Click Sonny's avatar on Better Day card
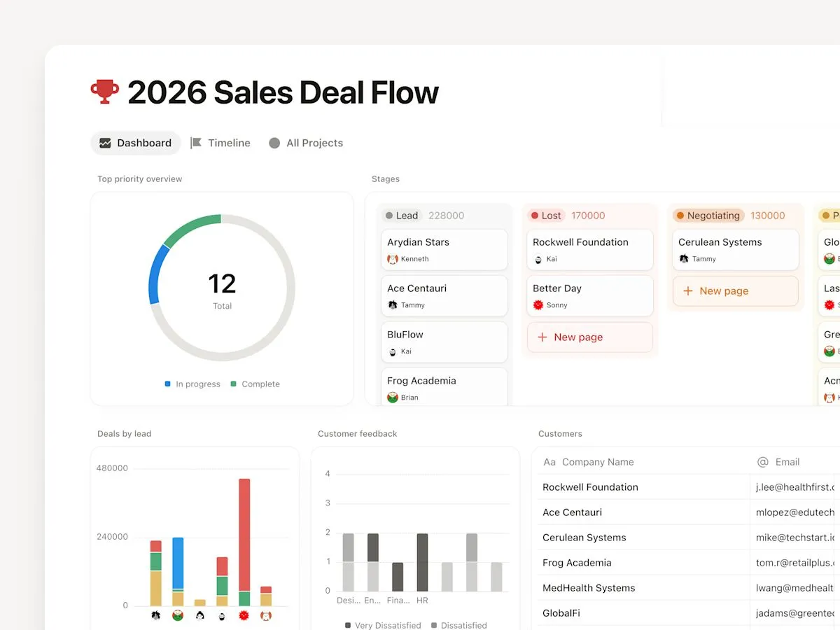The image size is (840, 630). [538, 305]
